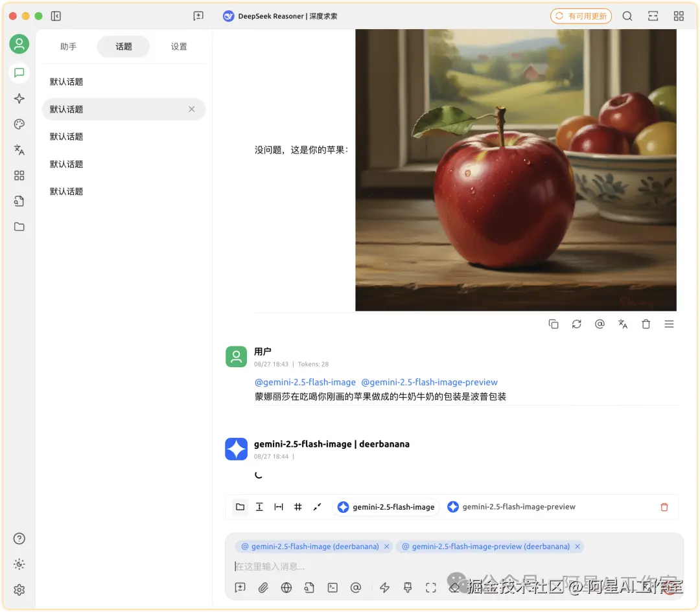Switch to the 助手 tab

tap(68, 47)
